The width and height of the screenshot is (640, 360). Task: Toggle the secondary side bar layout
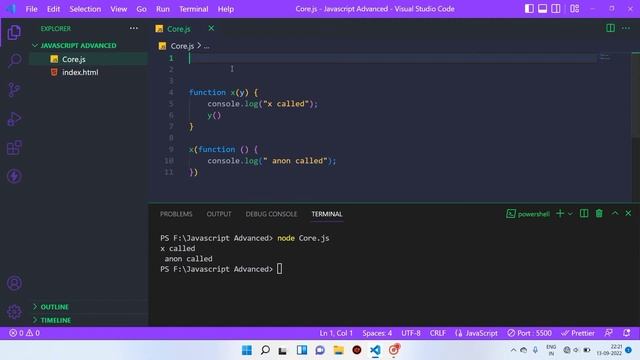pyautogui.click(x=556, y=9)
